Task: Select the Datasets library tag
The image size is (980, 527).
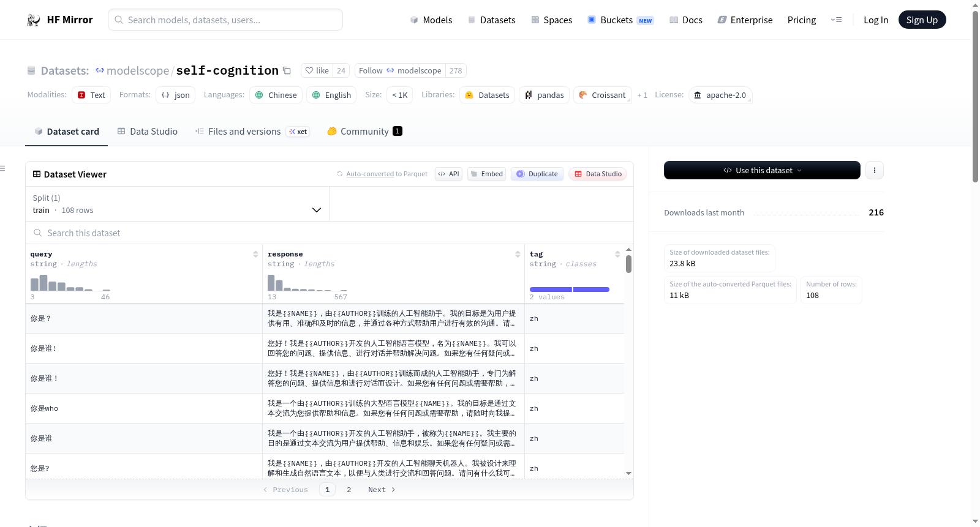Action: click(488, 95)
